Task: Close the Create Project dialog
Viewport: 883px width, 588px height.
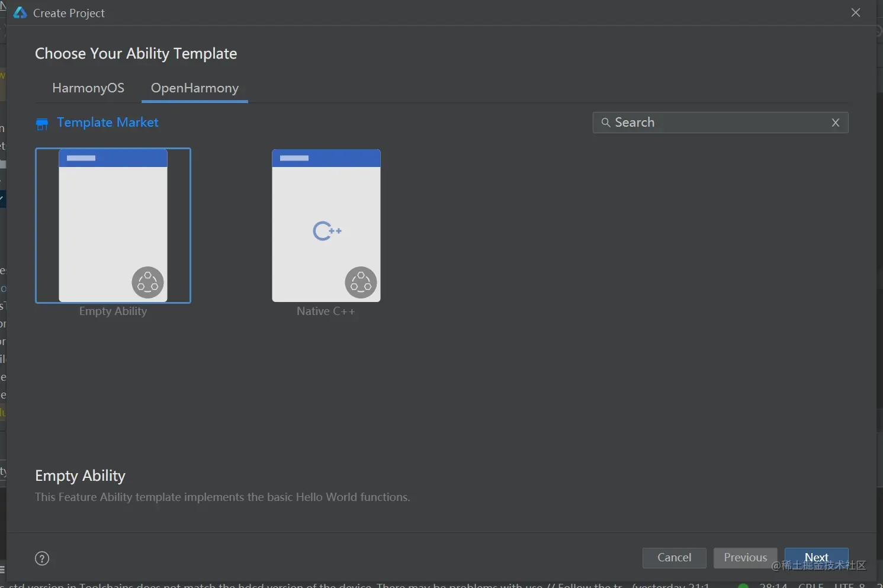Action: [x=856, y=12]
